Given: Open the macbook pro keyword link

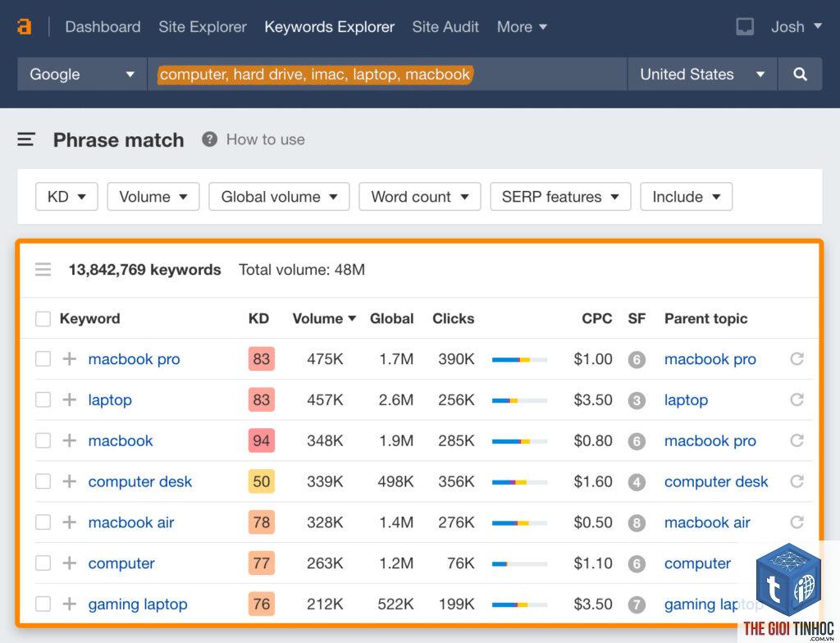Looking at the screenshot, I should 134,359.
